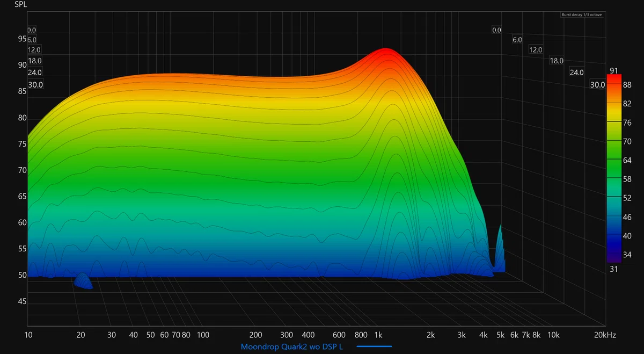The image size is (644, 354).
Task: Click the 76 value on the color scale
Action: 627,122
